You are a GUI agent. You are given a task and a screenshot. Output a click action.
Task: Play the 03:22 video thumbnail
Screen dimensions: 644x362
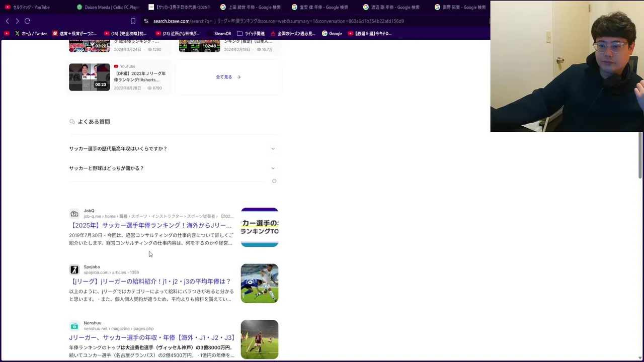(x=90, y=46)
